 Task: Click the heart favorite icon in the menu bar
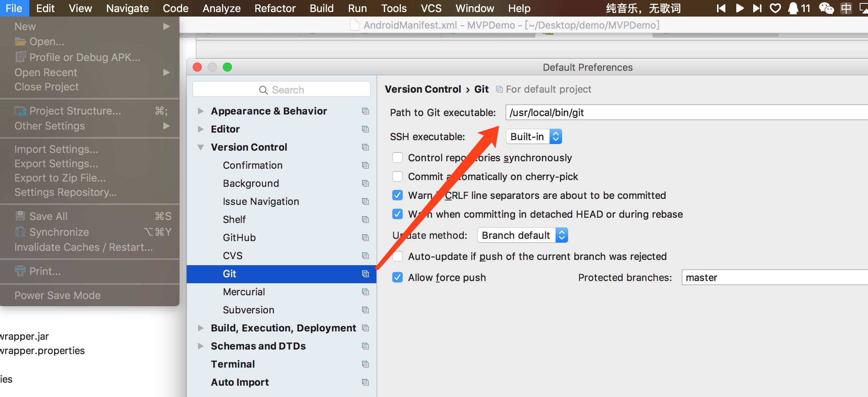point(775,8)
